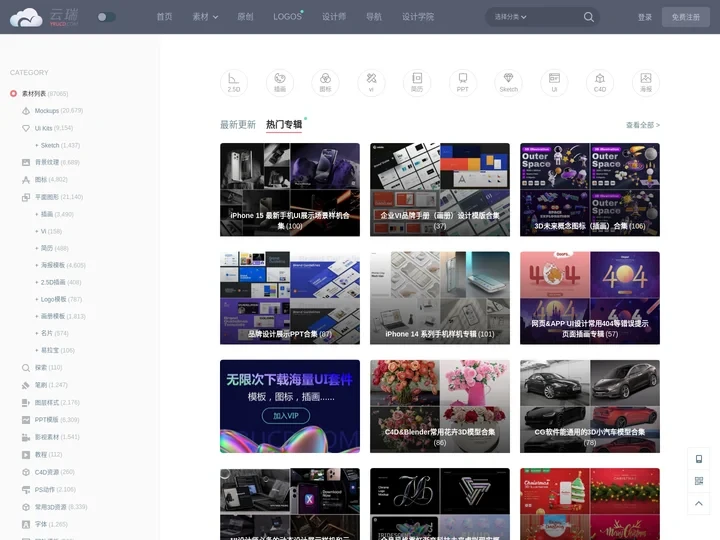Go to 首页 in the top navigation

tap(164, 17)
